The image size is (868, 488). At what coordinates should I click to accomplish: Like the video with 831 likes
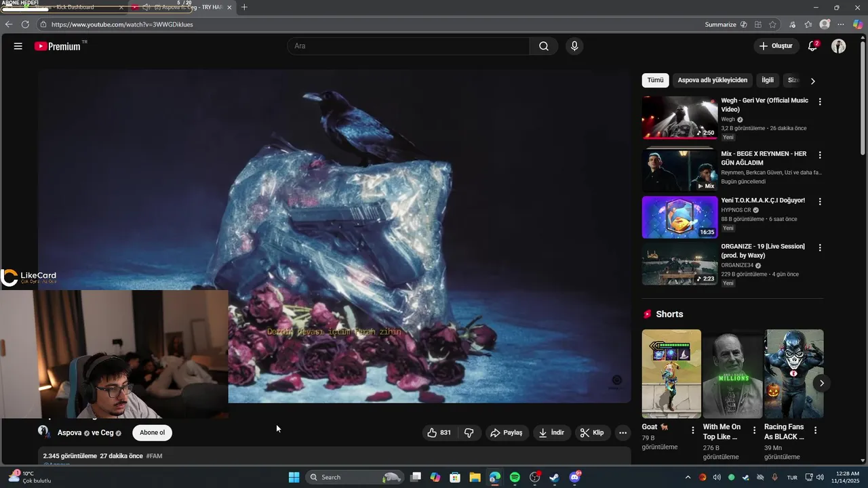[439, 432]
